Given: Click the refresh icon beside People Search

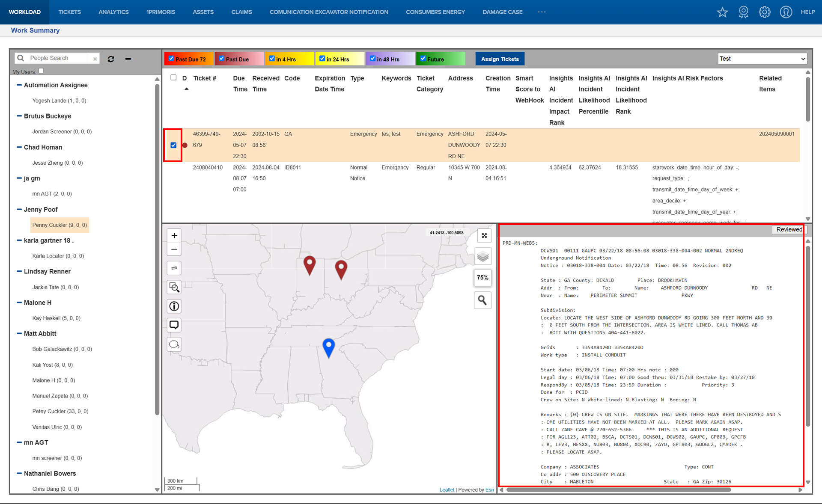Looking at the screenshot, I should (111, 59).
